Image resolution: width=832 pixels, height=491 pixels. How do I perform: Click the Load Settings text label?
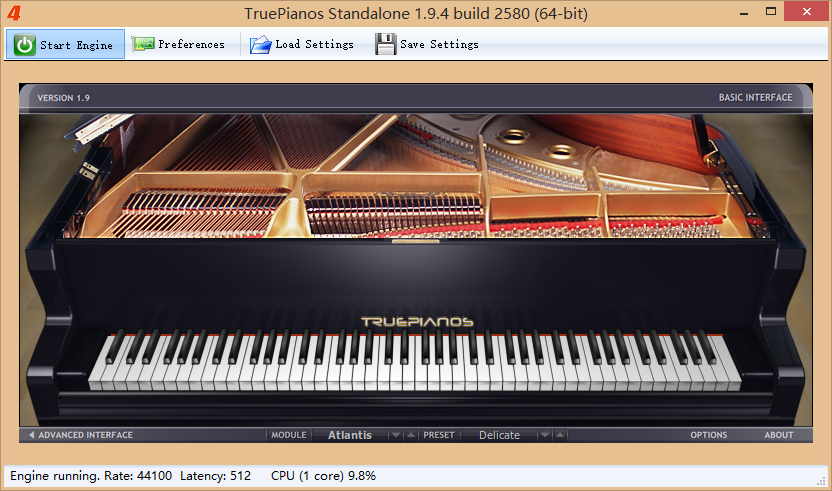click(314, 44)
